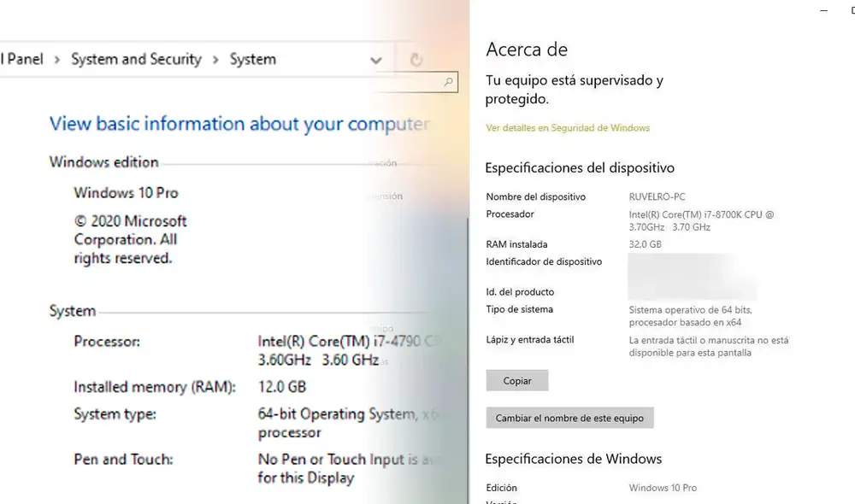Click the Windows 10 Pro edition text

[x=126, y=193]
